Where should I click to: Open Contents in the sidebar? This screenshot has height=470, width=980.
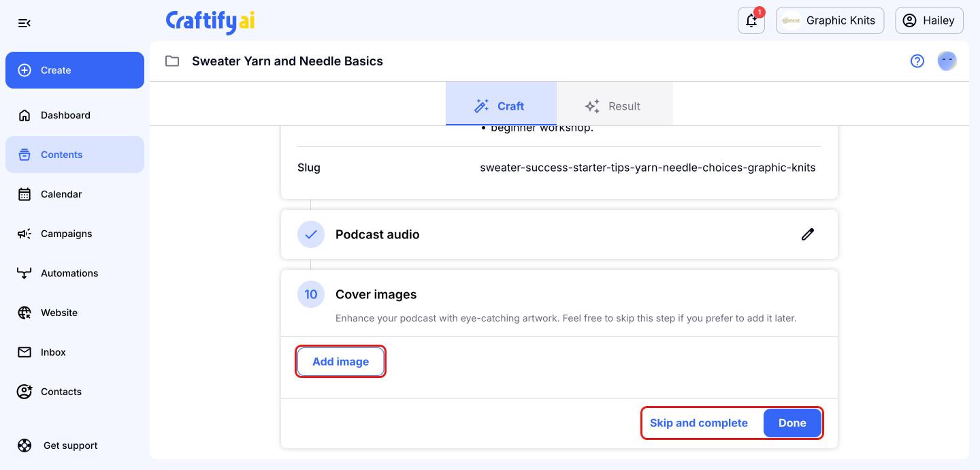75,155
